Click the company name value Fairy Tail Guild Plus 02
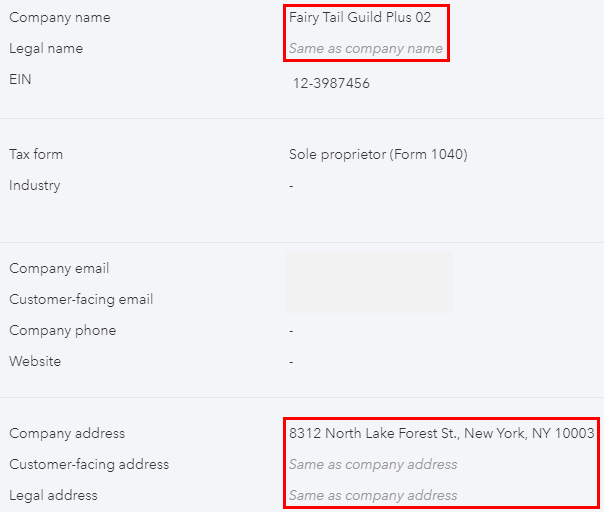 [360, 17]
